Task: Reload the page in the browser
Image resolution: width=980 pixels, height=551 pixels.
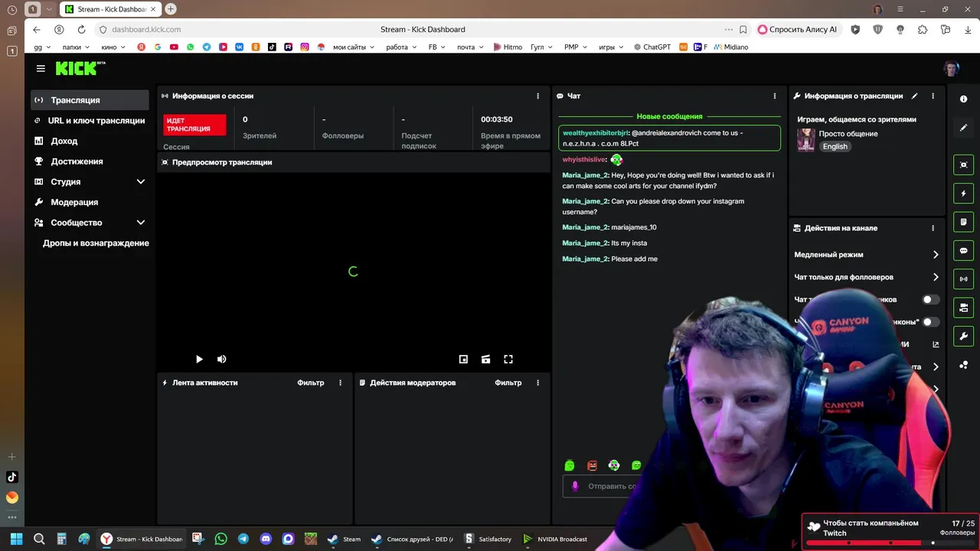Action: click(x=81, y=29)
